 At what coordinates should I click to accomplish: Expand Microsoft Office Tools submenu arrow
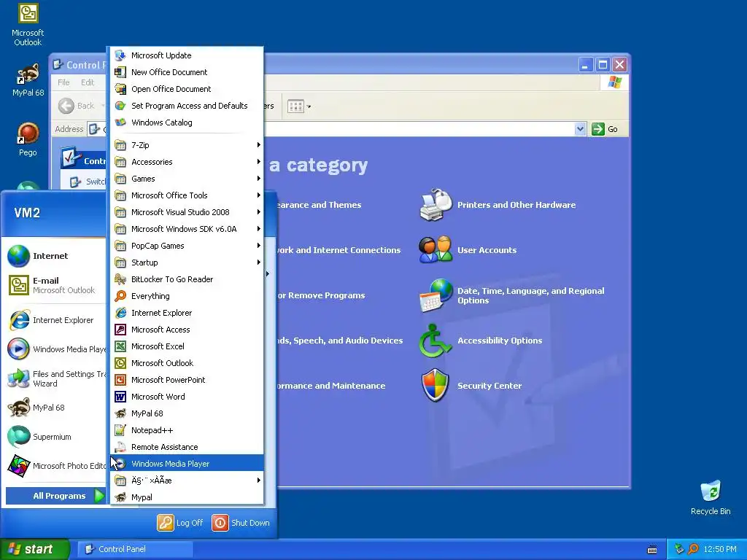coord(259,195)
